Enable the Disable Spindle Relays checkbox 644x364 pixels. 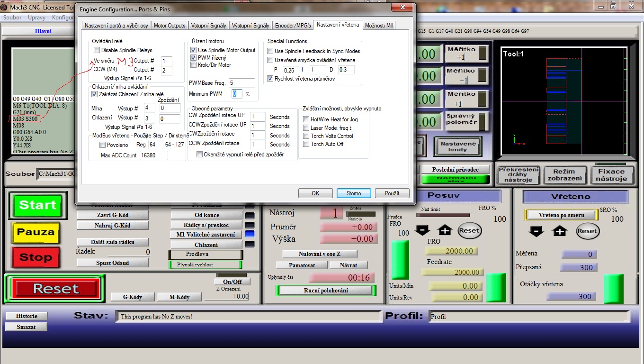coord(97,50)
